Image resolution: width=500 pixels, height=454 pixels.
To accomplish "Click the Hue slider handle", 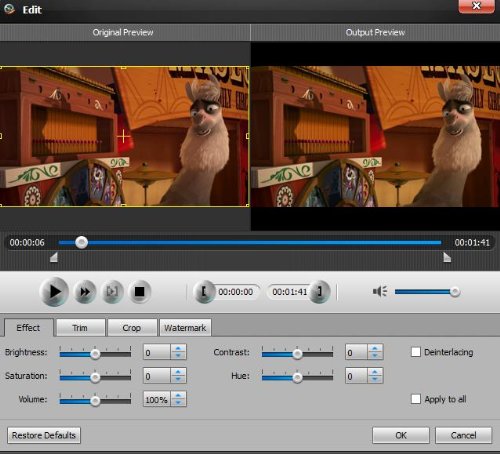I will [297, 378].
